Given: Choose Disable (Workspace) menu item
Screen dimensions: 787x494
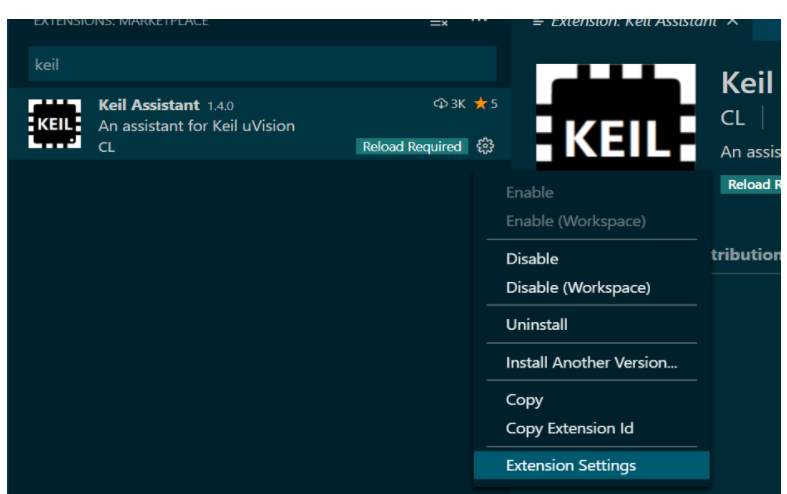Looking at the screenshot, I should tap(578, 288).
